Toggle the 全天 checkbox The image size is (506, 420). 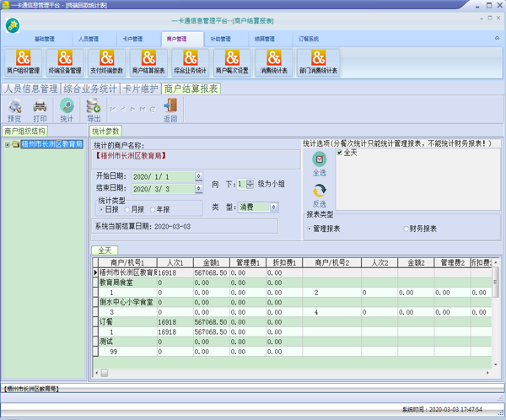pos(340,153)
